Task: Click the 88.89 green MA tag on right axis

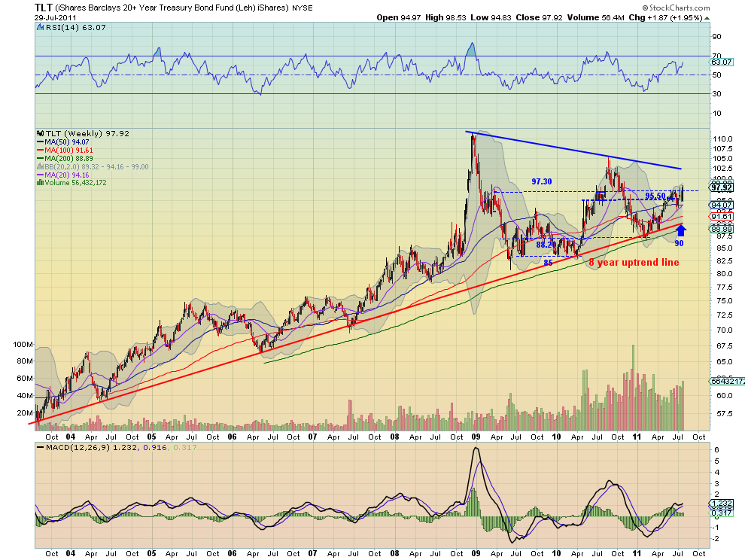Action: click(x=721, y=229)
